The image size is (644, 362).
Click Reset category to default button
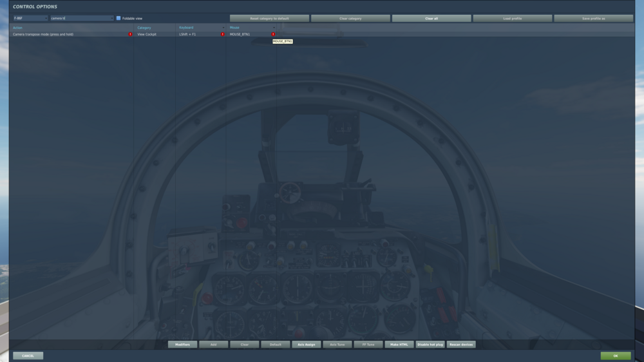(x=269, y=19)
